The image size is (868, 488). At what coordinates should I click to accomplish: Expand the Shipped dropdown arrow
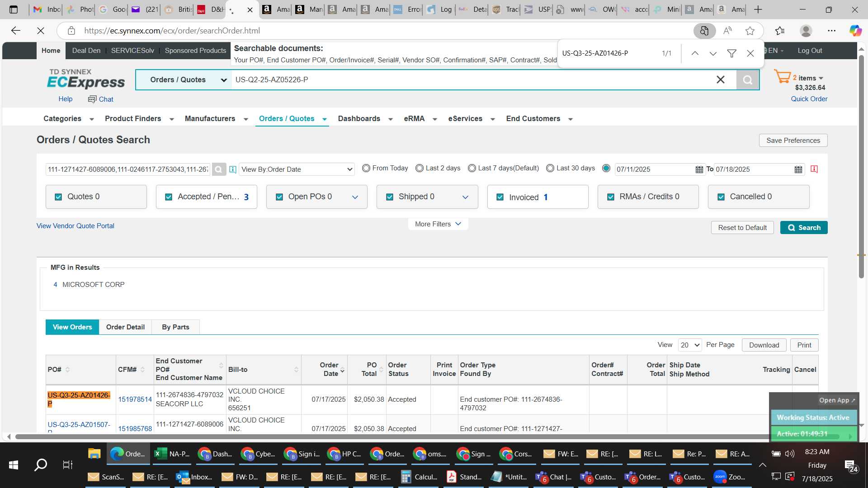coord(465,197)
